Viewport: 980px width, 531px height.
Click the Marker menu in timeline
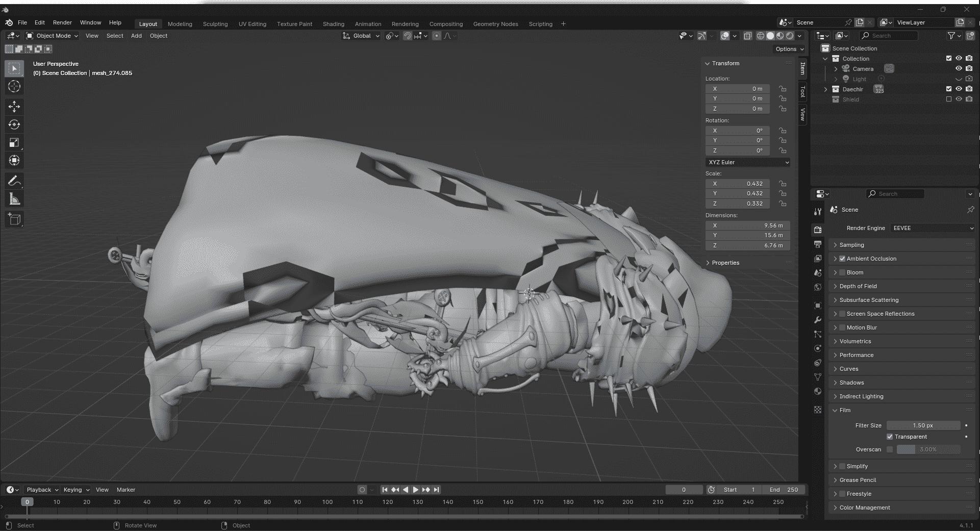coord(126,490)
